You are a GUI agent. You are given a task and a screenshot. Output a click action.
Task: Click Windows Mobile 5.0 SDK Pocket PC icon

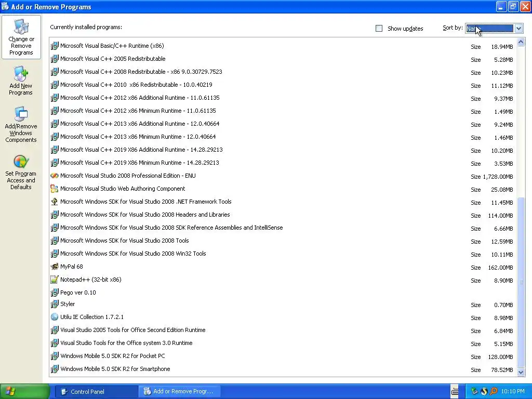pyautogui.click(x=54, y=356)
